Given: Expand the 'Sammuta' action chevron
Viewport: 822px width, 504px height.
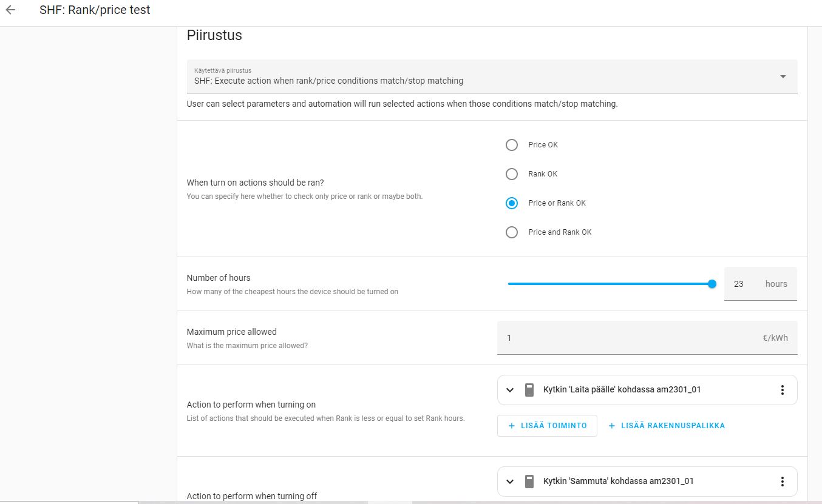Looking at the screenshot, I should click(510, 482).
